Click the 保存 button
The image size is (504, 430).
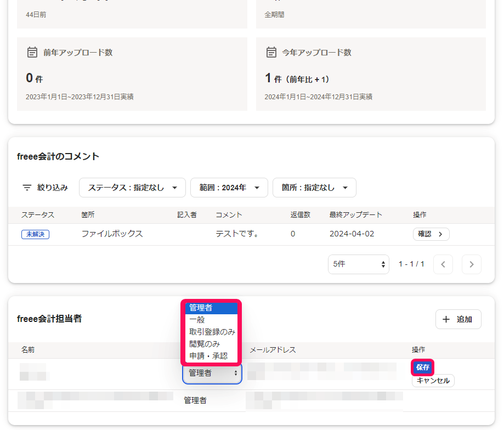tap(422, 367)
